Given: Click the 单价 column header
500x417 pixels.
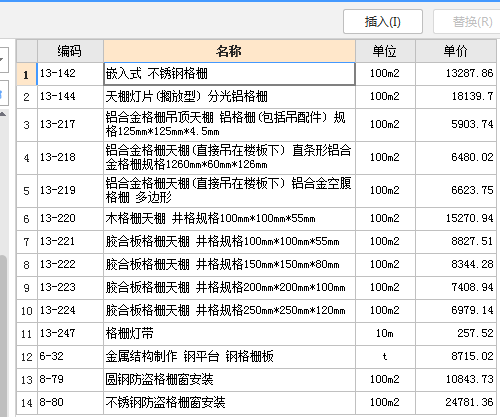Looking at the screenshot, I should pyautogui.click(x=456, y=51).
